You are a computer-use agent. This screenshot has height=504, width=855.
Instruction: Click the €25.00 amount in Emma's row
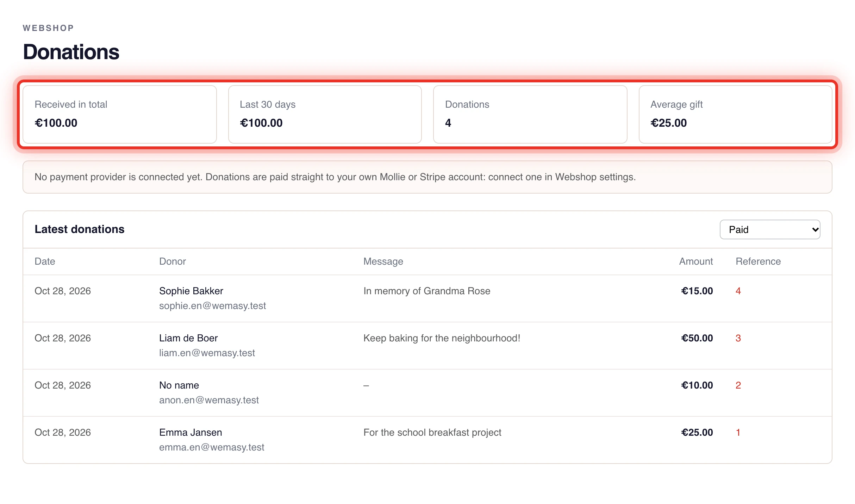tap(697, 433)
